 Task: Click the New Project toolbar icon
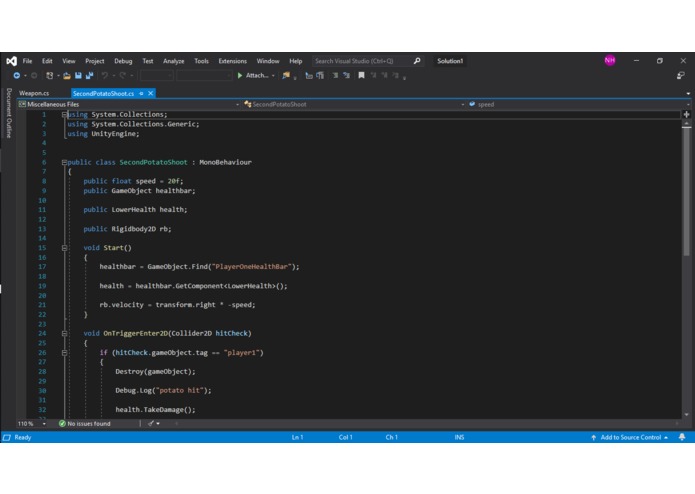[50, 76]
